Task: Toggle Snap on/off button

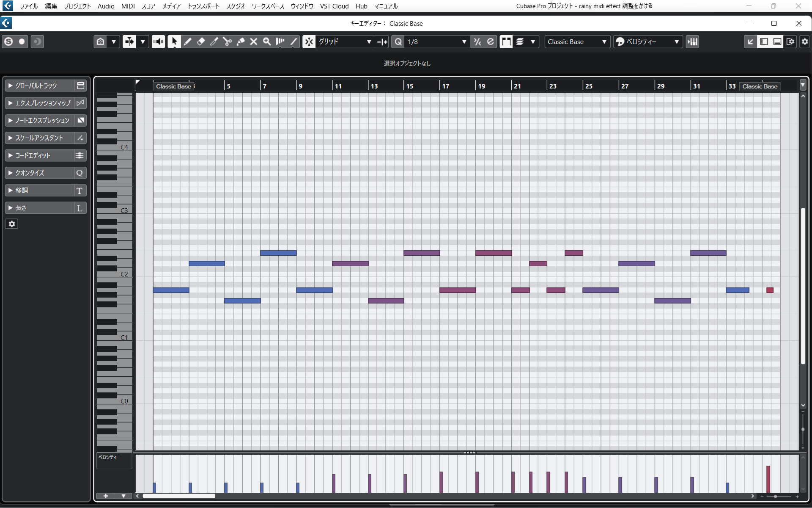Action: click(309, 41)
